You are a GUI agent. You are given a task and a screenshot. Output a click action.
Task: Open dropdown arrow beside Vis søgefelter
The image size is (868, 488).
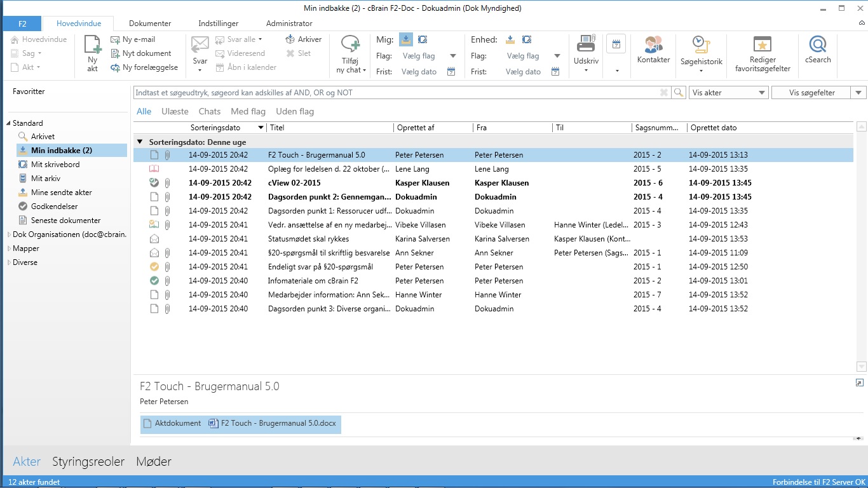pyautogui.click(x=859, y=93)
